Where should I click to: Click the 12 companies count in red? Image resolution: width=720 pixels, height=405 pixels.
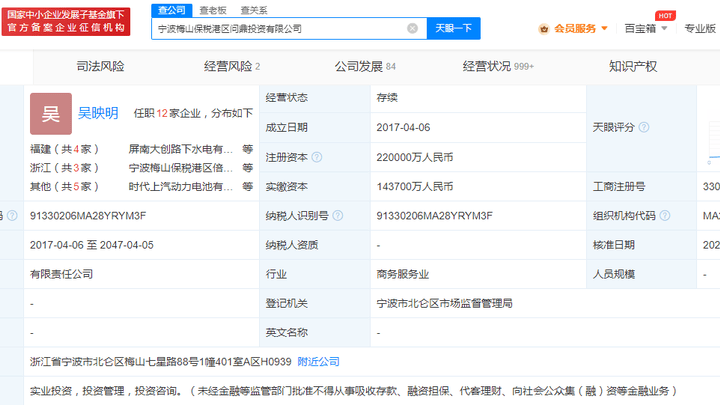tap(162, 113)
